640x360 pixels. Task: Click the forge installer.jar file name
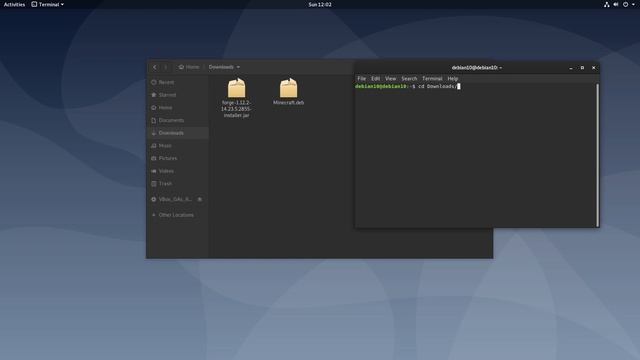(236, 109)
